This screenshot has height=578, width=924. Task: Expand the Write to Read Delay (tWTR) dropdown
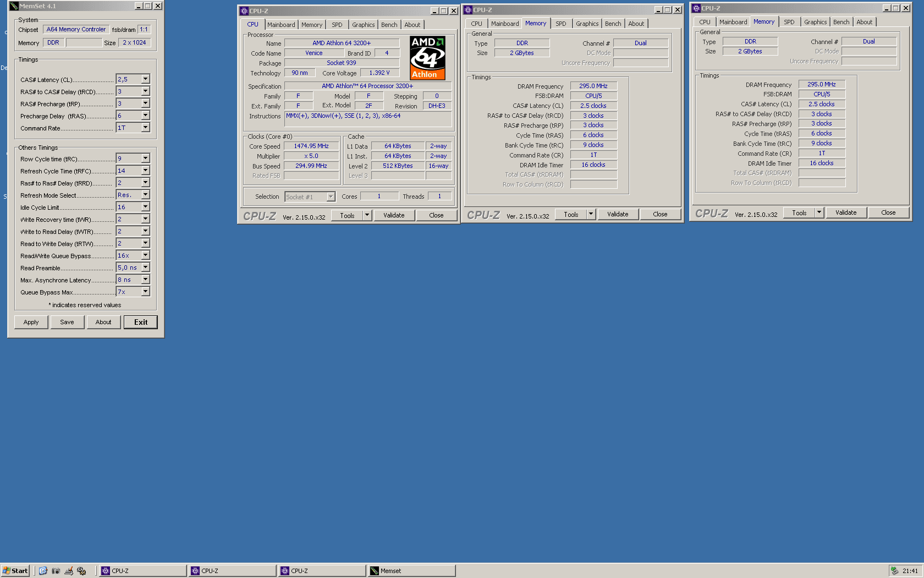146,231
